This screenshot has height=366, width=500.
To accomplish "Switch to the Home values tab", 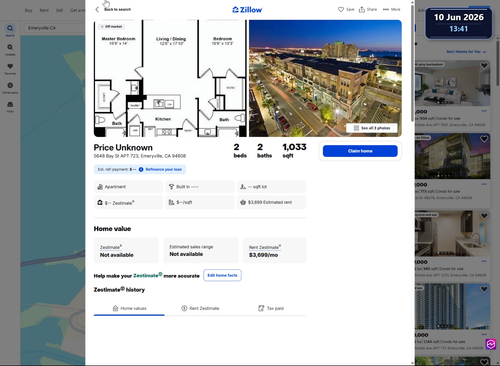I will pyautogui.click(x=129, y=308).
